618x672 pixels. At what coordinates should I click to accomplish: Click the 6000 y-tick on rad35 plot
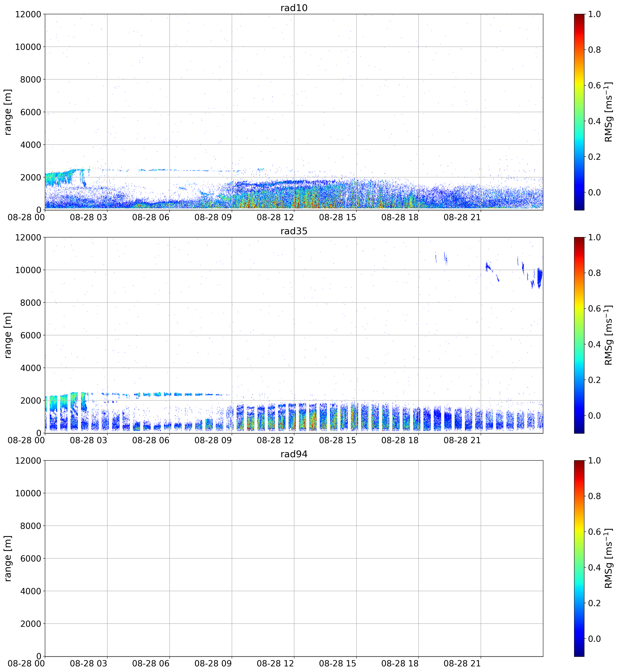pyautogui.click(x=30, y=335)
